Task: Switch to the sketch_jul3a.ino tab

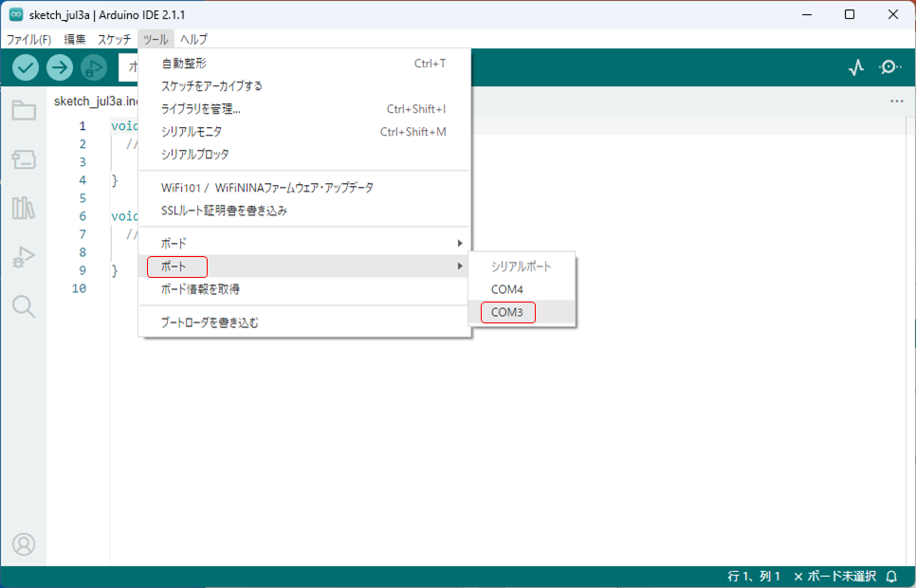Action: [x=95, y=101]
